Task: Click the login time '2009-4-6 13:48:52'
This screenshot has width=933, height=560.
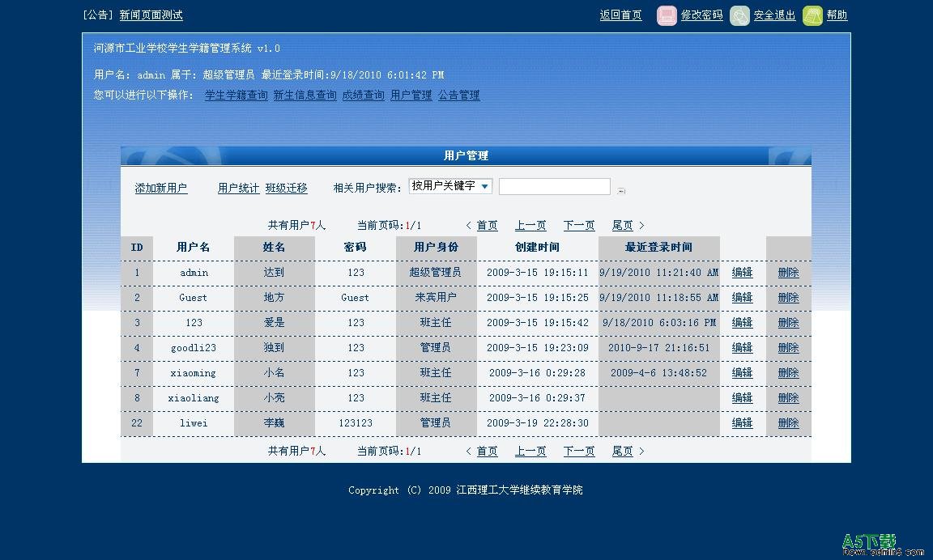Action: click(658, 373)
